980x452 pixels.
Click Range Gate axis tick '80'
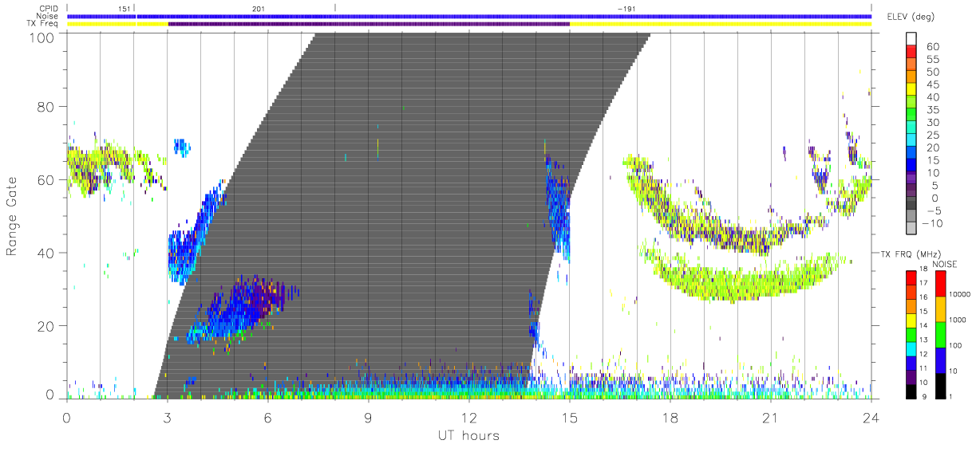(x=46, y=106)
